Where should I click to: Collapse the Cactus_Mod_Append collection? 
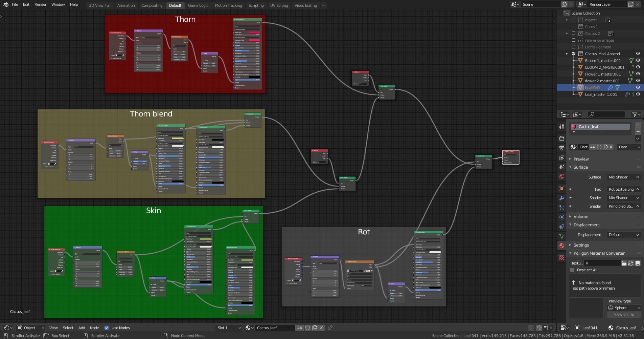click(x=567, y=54)
